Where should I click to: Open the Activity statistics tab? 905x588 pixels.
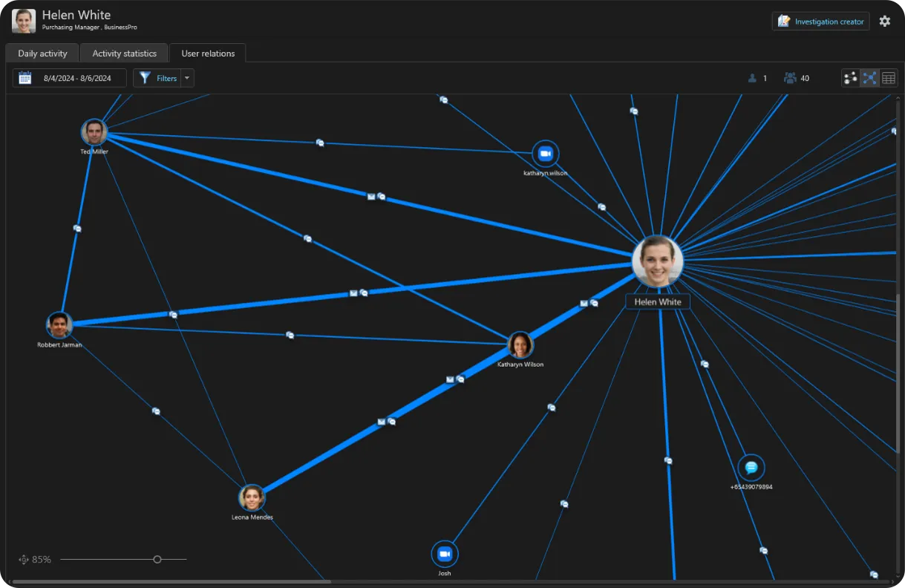[x=125, y=53]
